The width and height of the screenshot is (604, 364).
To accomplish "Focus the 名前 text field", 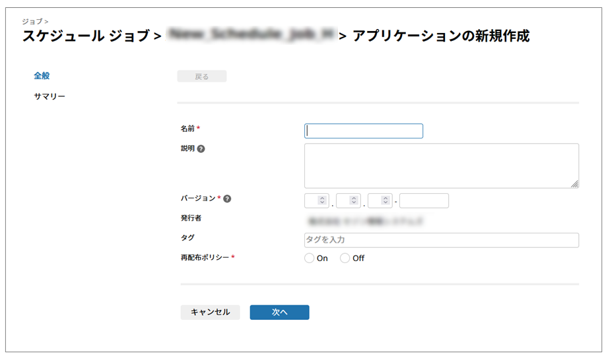I will 363,131.
